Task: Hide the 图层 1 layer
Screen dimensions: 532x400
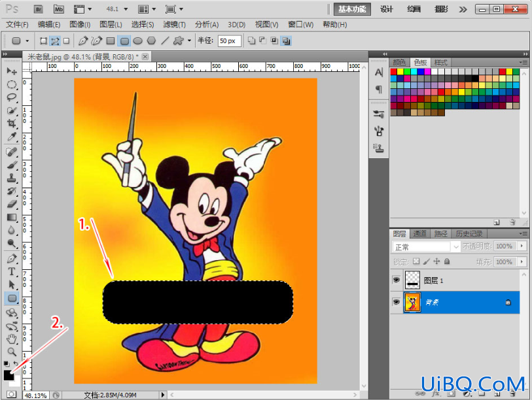Action: click(396, 280)
